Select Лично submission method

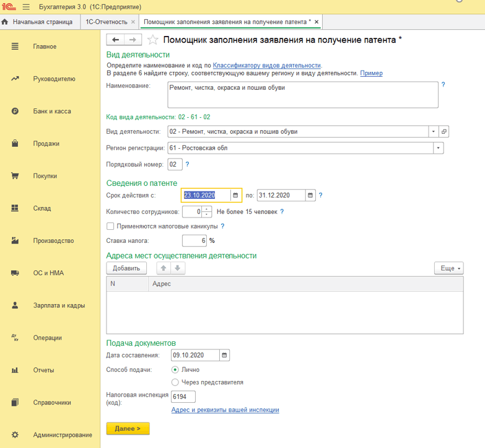click(x=175, y=370)
